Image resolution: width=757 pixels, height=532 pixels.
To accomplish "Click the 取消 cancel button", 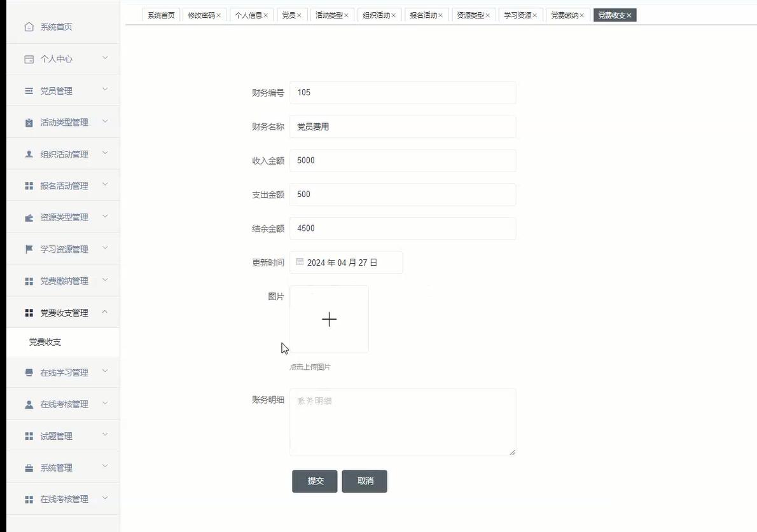I will click(364, 481).
